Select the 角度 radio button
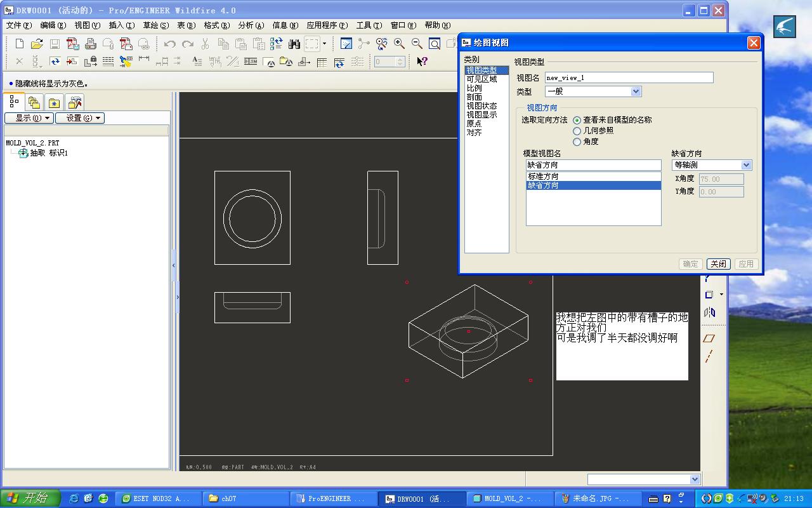 tap(577, 142)
